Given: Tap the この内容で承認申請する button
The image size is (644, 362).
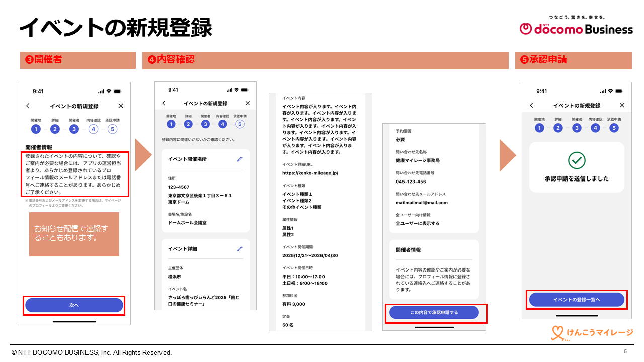Looking at the screenshot, I should tap(434, 312).
